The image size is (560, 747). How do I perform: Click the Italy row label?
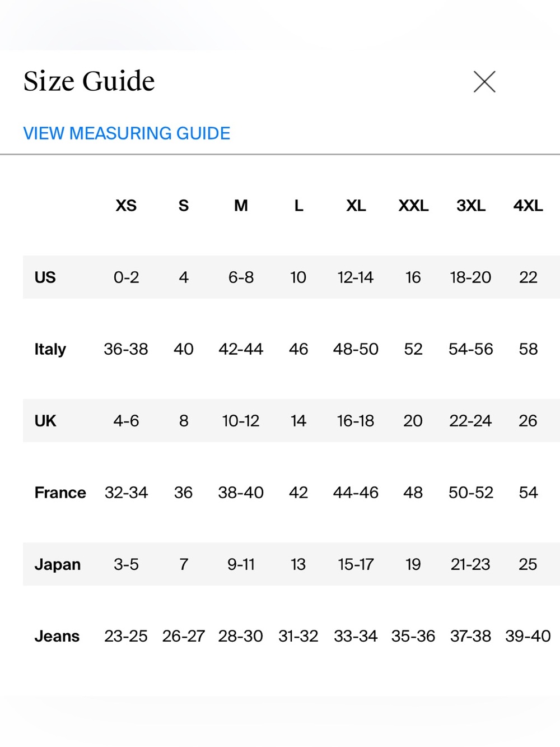(x=50, y=349)
